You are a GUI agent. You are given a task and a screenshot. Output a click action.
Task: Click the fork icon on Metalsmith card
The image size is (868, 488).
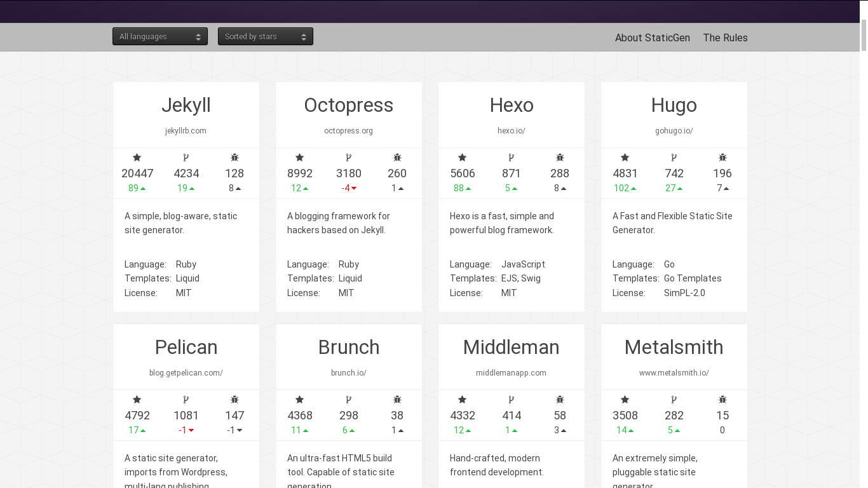click(x=674, y=400)
